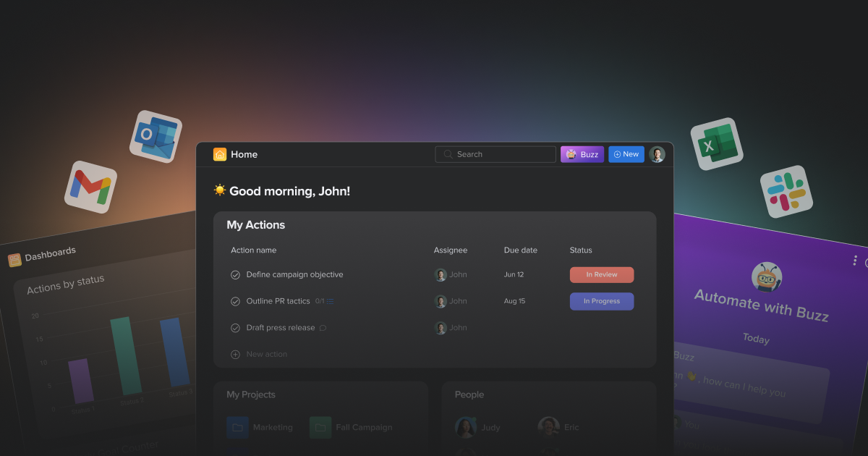Click the green bar in Actions by status chart
This screenshot has height=456, width=868.
pos(126,355)
